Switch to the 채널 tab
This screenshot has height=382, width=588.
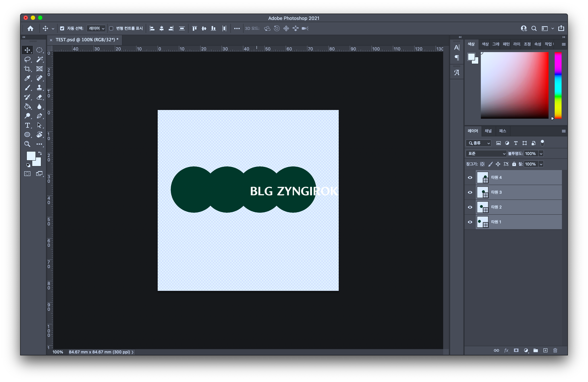488,131
